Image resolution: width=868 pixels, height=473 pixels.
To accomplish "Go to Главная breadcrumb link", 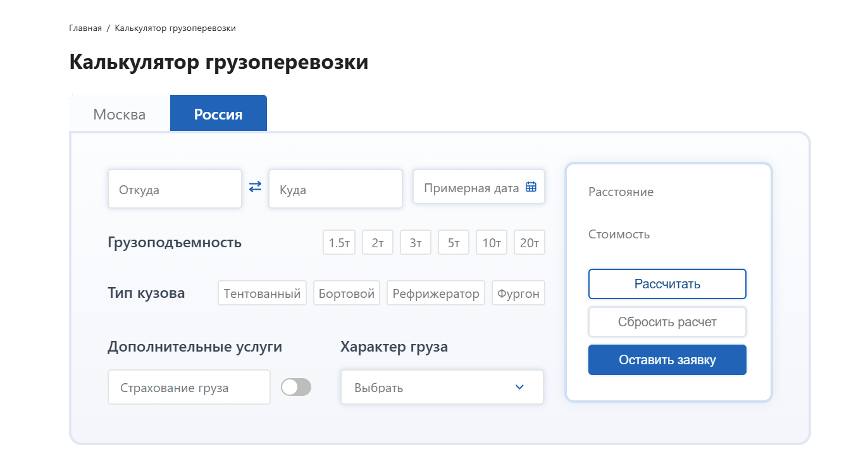I will (x=85, y=28).
